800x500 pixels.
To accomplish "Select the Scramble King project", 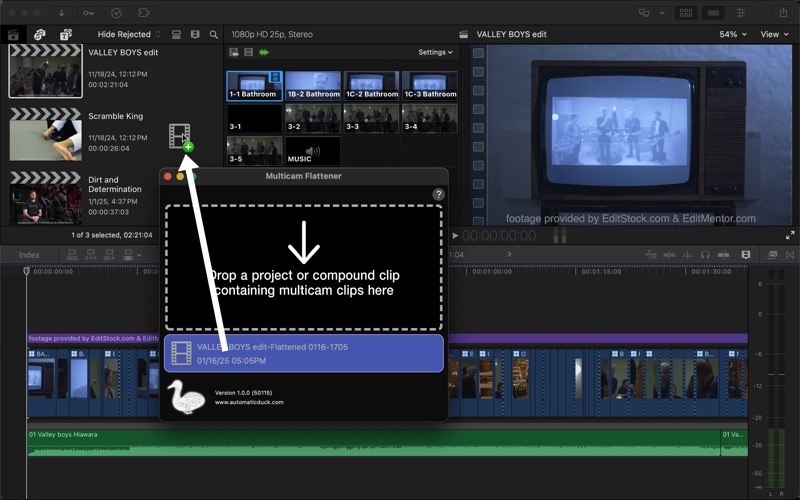I will pyautogui.click(x=45, y=134).
